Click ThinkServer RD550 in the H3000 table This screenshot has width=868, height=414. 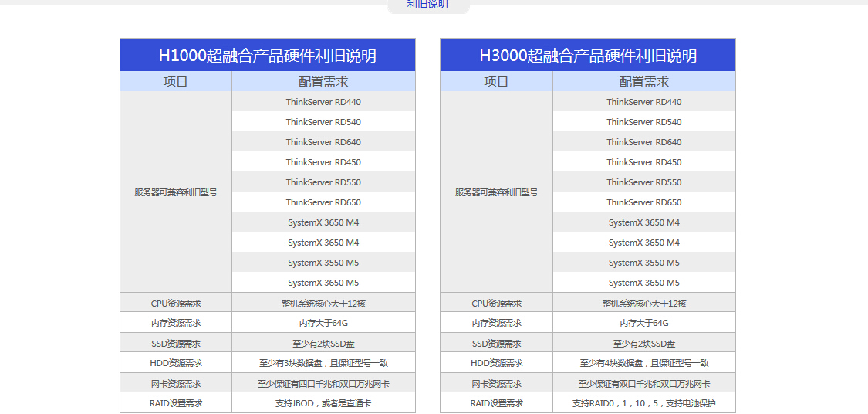(x=643, y=182)
